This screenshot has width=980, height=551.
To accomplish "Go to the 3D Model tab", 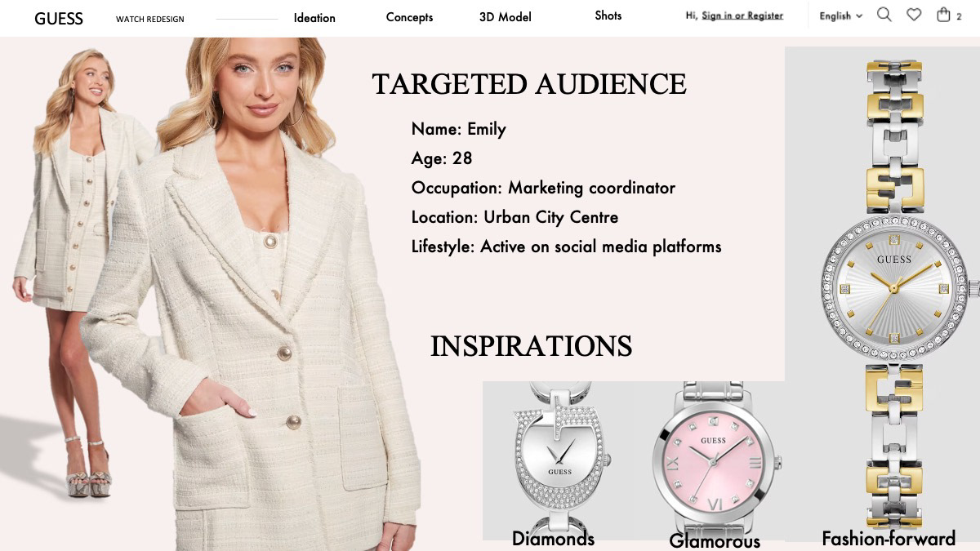I will (506, 17).
